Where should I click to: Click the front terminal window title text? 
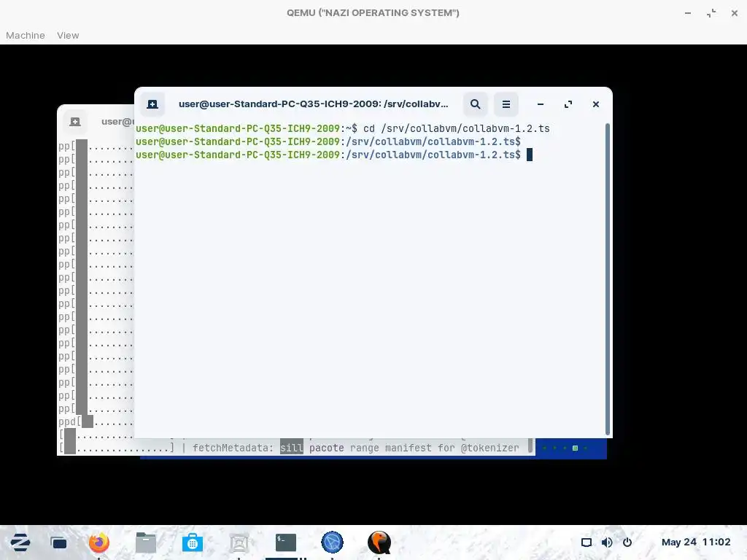pos(313,104)
